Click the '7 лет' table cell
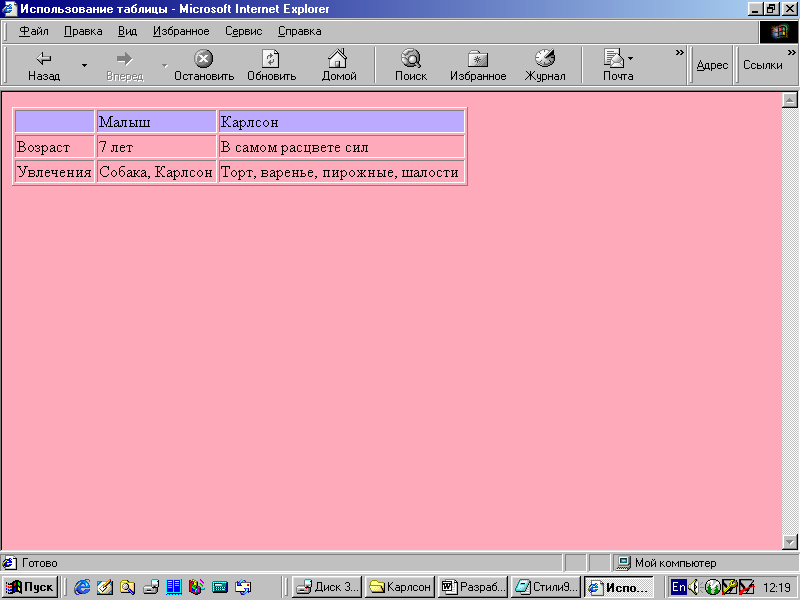This screenshot has width=800, height=600. click(156, 147)
